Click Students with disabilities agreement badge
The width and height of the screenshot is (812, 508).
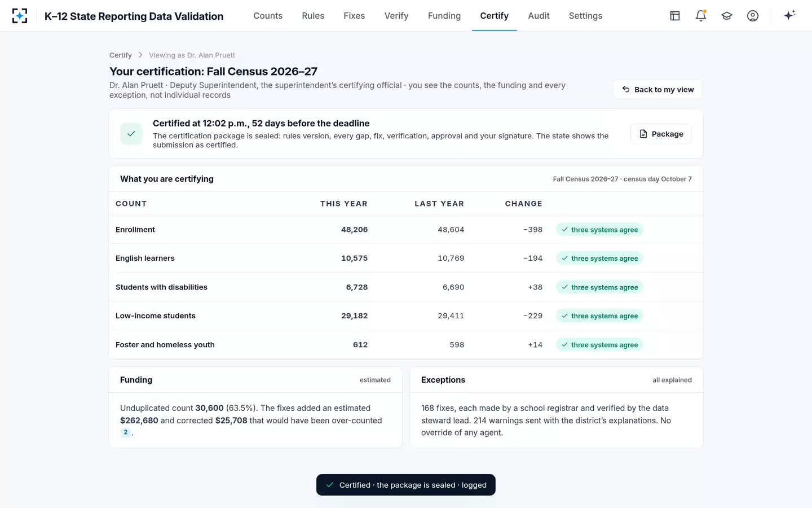pyautogui.click(x=599, y=287)
